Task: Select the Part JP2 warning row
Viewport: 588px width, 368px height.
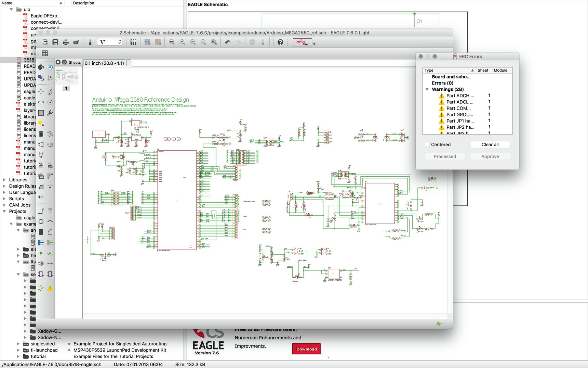Action: [x=467, y=127]
